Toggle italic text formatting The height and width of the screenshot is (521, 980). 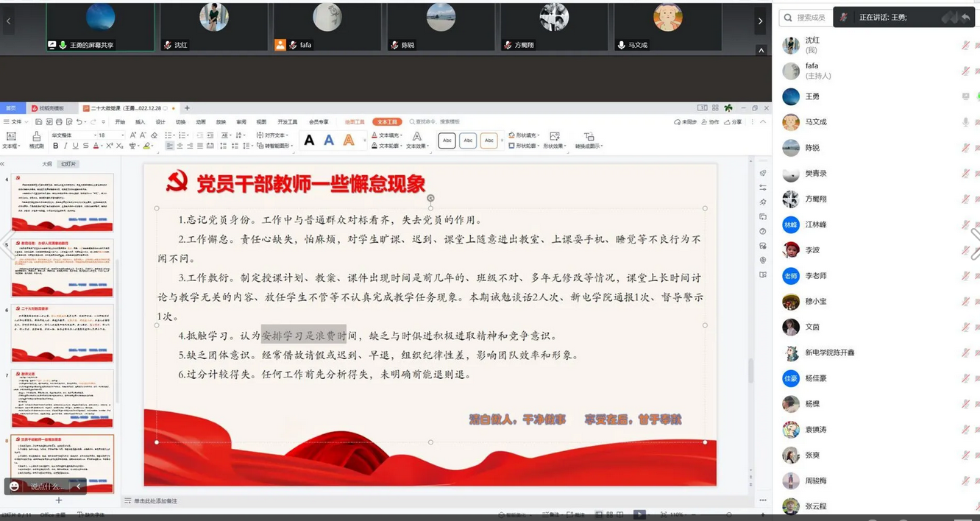point(65,146)
